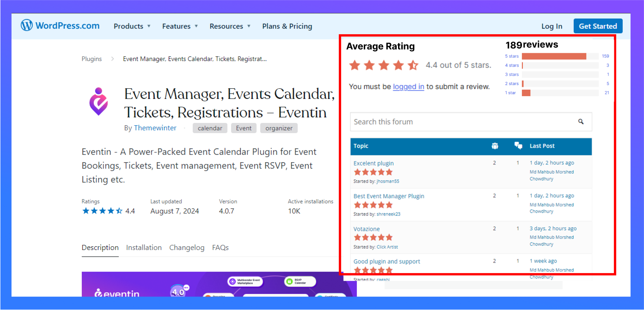Image resolution: width=644 pixels, height=310 pixels.
Task: Open the 3 days, 2 hours ago post
Action: (553, 229)
